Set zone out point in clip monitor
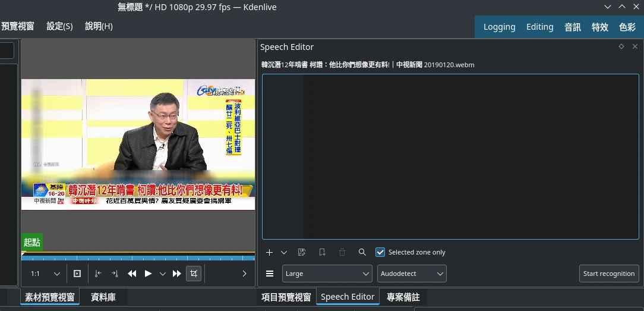Viewport: 644px width, 311px height. 115,274
